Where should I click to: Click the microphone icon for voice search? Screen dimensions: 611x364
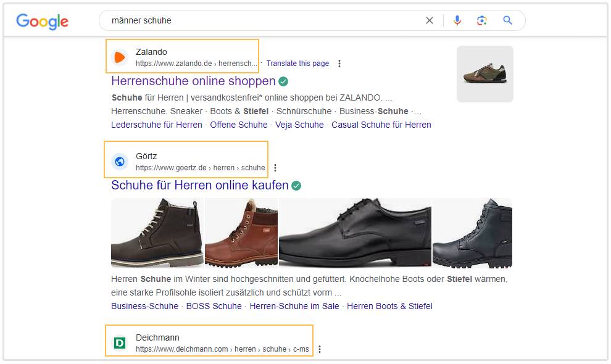click(x=457, y=20)
